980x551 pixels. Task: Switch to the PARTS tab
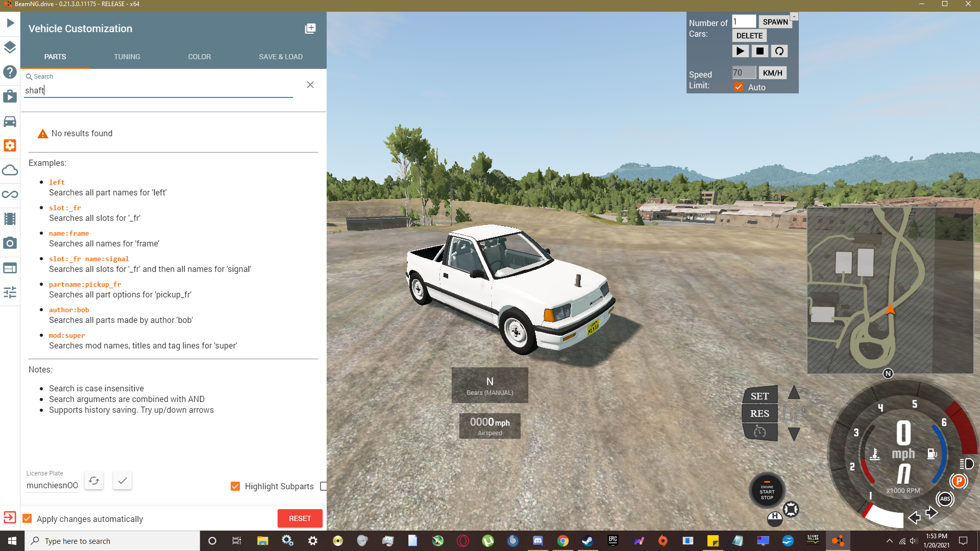pyautogui.click(x=55, y=57)
